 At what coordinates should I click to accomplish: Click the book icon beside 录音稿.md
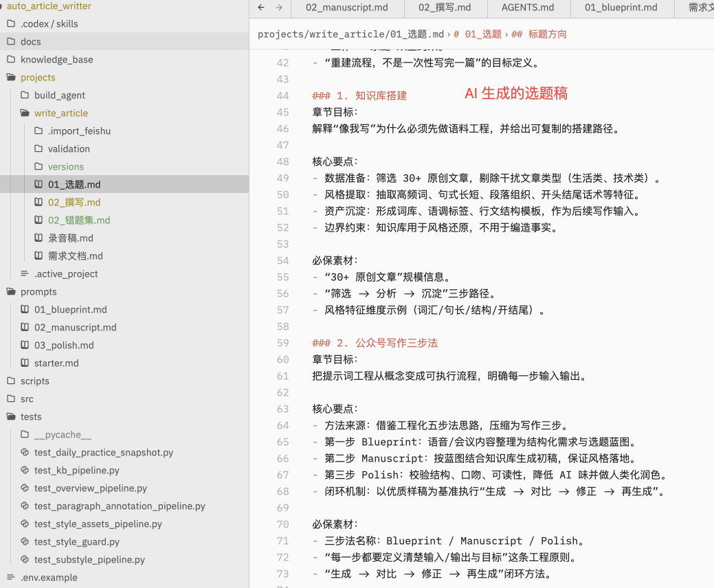click(x=38, y=238)
